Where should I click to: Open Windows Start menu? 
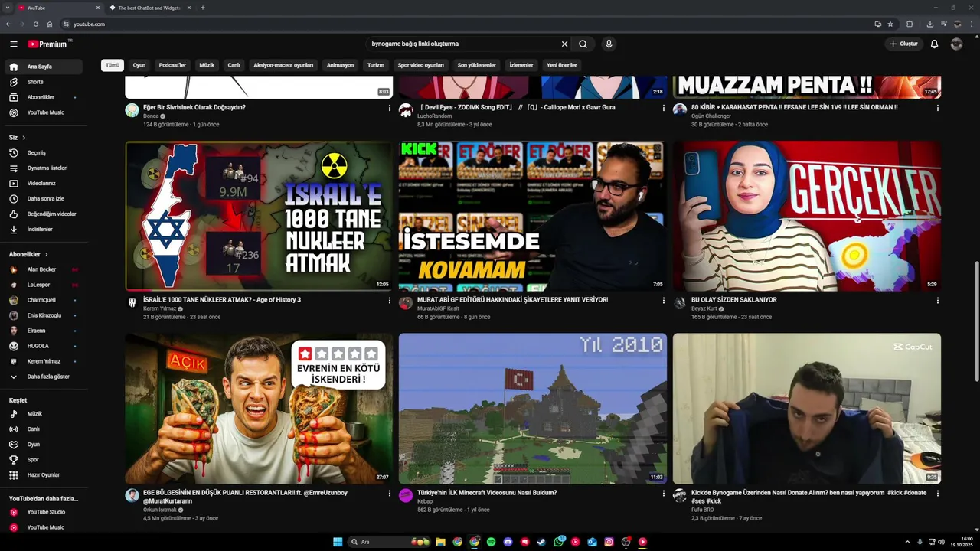[x=338, y=542]
